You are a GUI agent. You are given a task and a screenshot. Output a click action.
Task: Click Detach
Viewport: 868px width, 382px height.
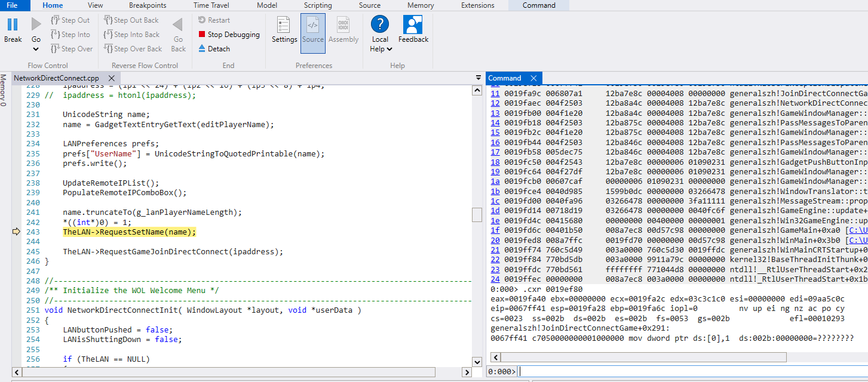click(214, 49)
